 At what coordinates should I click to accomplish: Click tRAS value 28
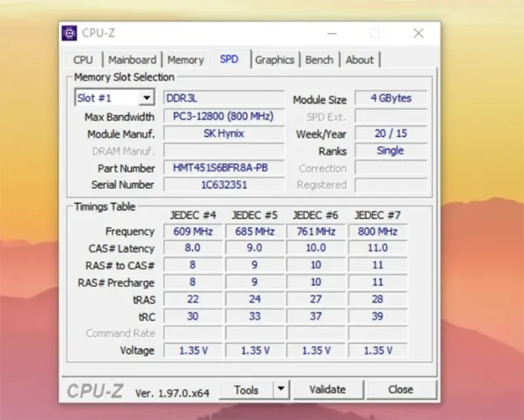point(378,299)
